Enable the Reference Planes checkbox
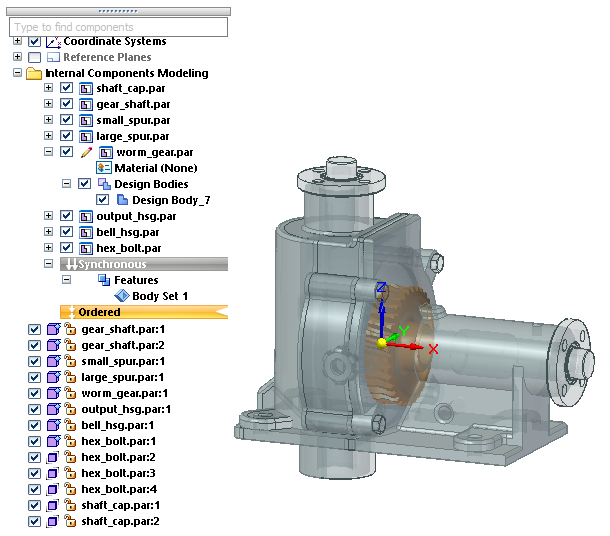Viewport: 610px width, 536px height. (x=34, y=58)
